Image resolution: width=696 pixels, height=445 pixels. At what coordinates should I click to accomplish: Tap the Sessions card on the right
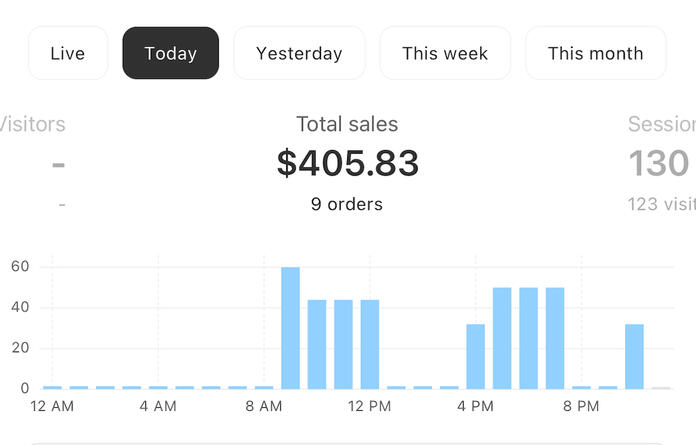pyautogui.click(x=660, y=163)
